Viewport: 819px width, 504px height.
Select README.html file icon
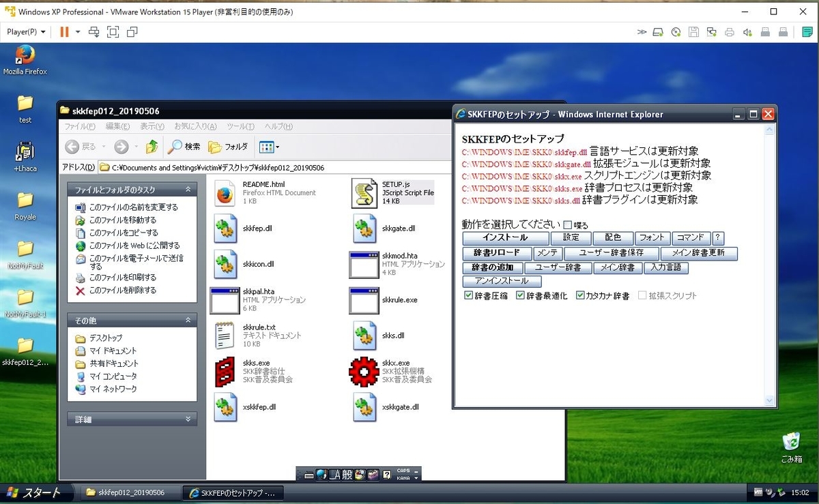click(x=225, y=193)
